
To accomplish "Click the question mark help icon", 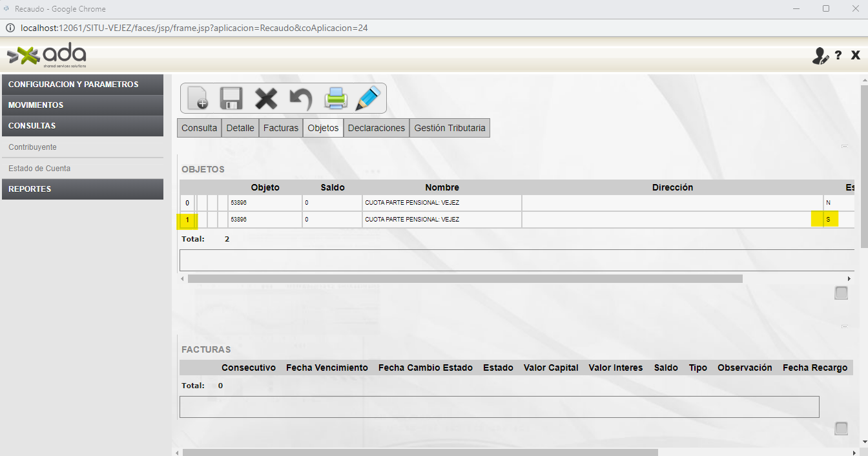I will tap(838, 56).
